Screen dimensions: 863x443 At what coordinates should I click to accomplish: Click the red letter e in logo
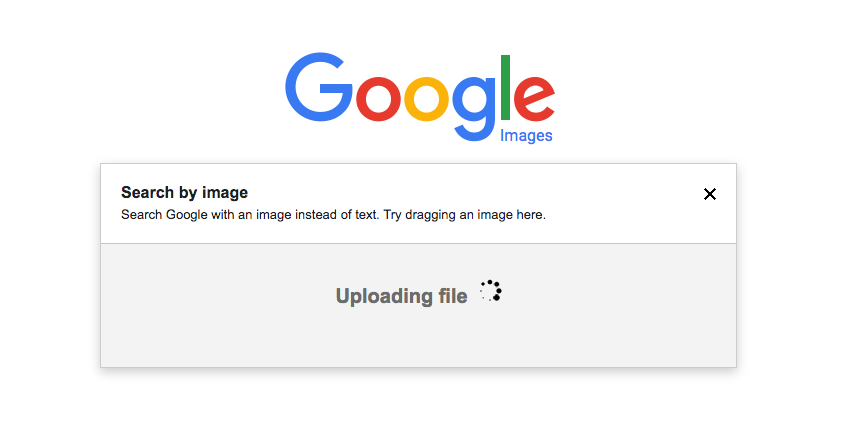(x=534, y=99)
